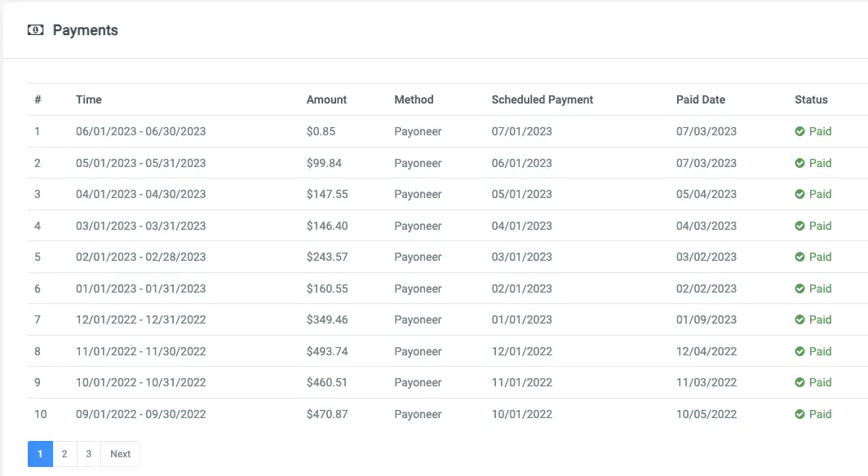Click the Payments money icon

coord(35,30)
